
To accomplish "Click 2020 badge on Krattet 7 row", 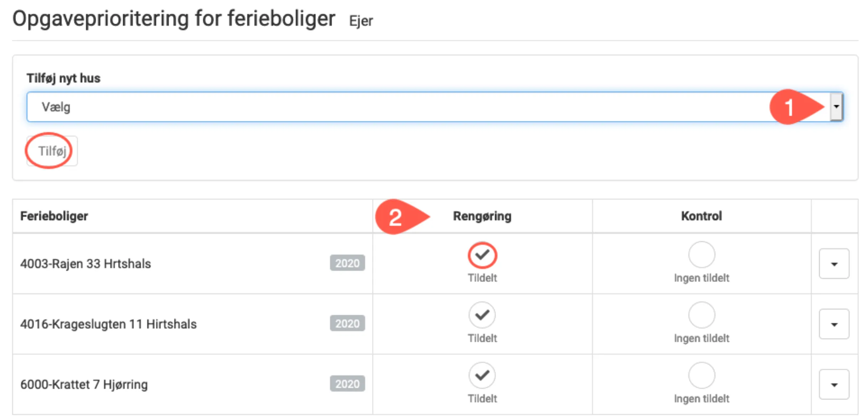I will [x=347, y=384].
